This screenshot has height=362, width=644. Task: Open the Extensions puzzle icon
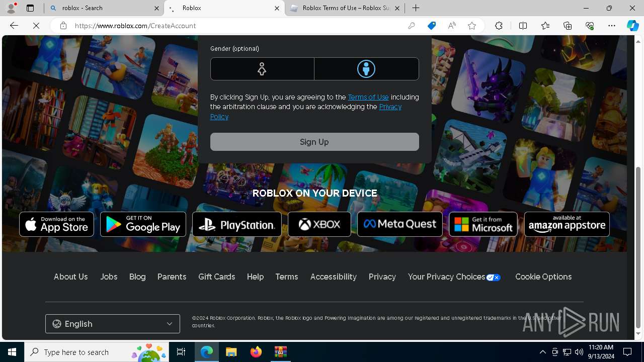pyautogui.click(x=499, y=26)
